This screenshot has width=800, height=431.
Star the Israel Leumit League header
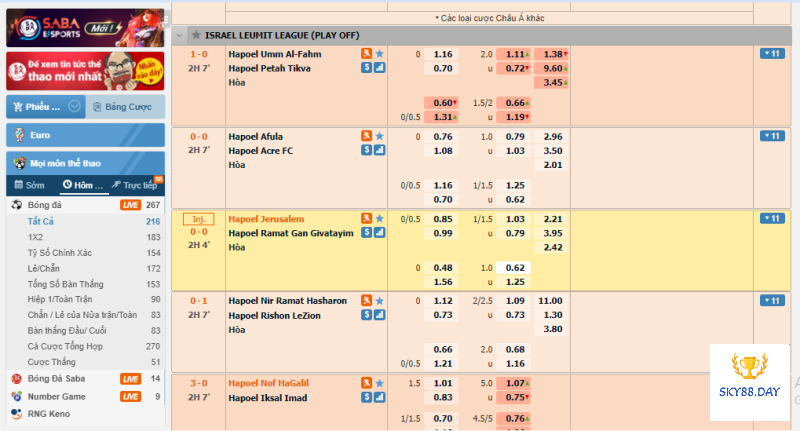pos(195,34)
